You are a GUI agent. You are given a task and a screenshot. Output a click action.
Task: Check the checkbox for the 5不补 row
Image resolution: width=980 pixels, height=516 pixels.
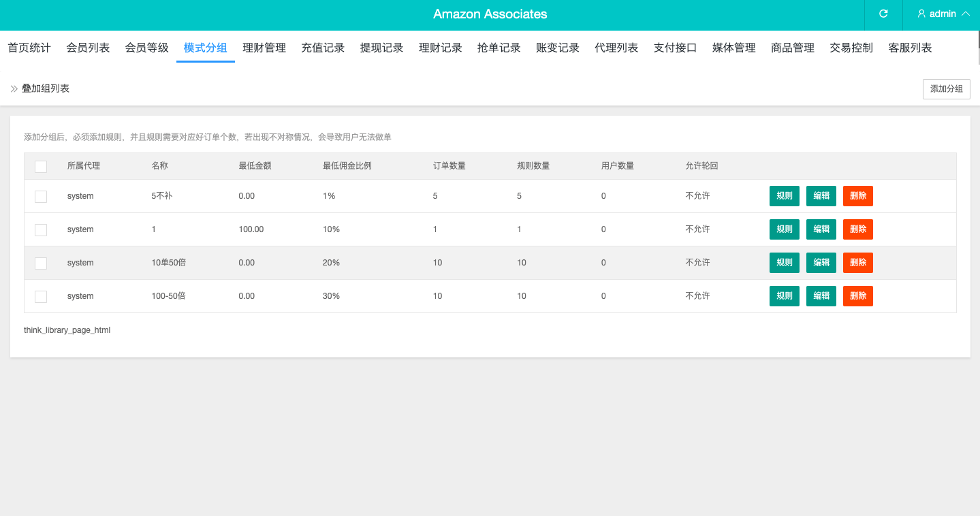[40, 196]
